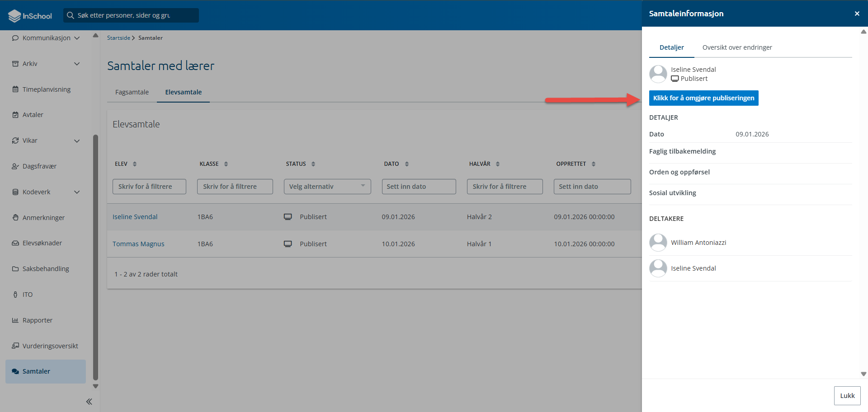
Task: Click the Opprettet Sett inn dato field
Action: (592, 187)
